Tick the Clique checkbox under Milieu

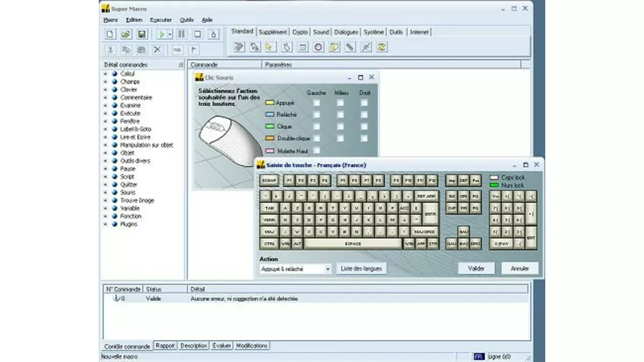click(340, 127)
